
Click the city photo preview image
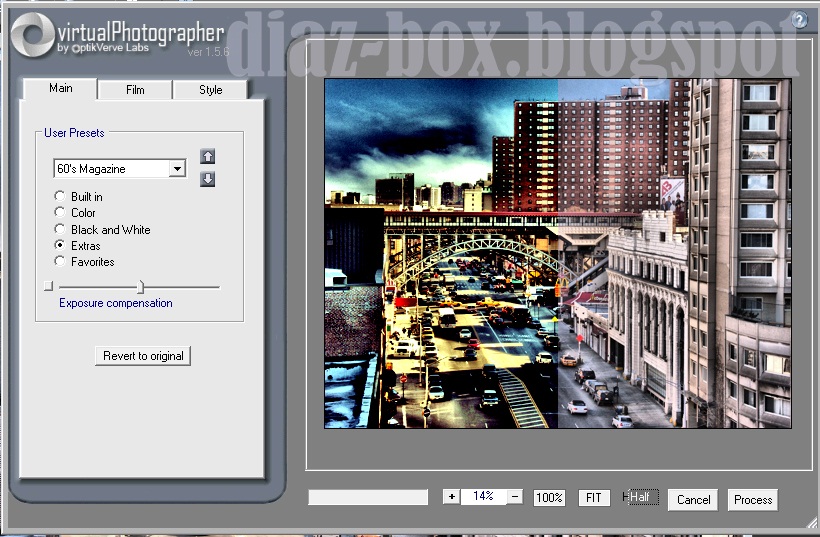(558, 254)
